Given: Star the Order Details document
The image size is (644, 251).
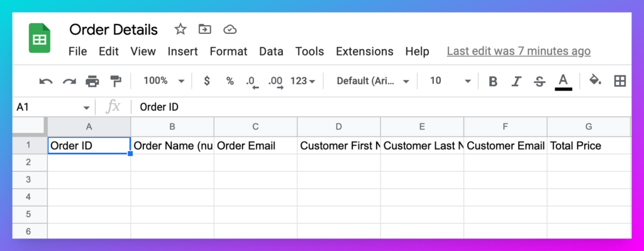Looking at the screenshot, I should tap(180, 29).
